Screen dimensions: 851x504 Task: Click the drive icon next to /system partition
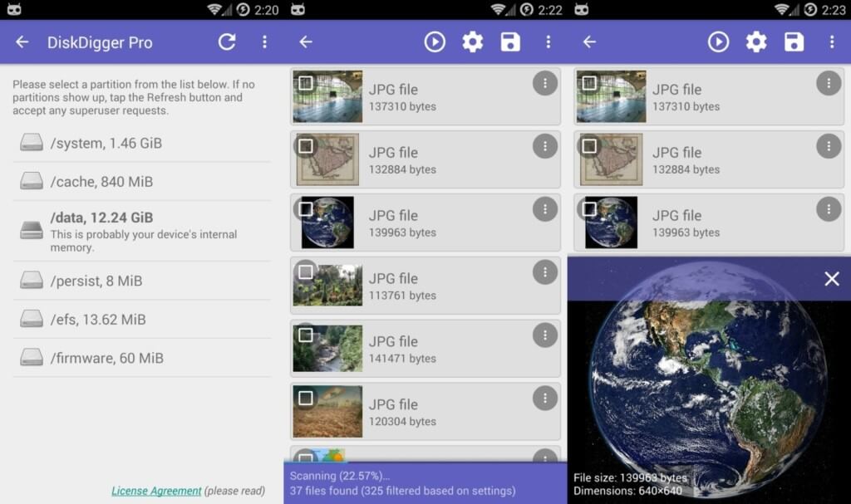(x=32, y=143)
